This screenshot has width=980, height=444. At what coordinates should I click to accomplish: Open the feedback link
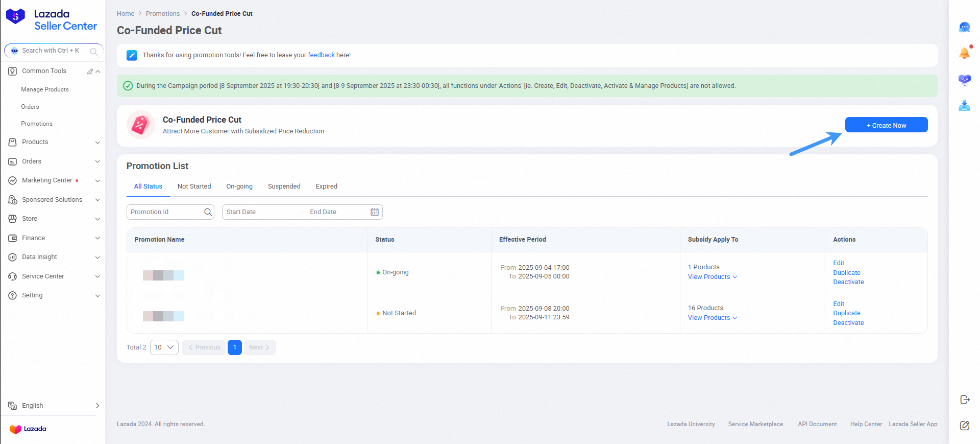[x=321, y=55]
